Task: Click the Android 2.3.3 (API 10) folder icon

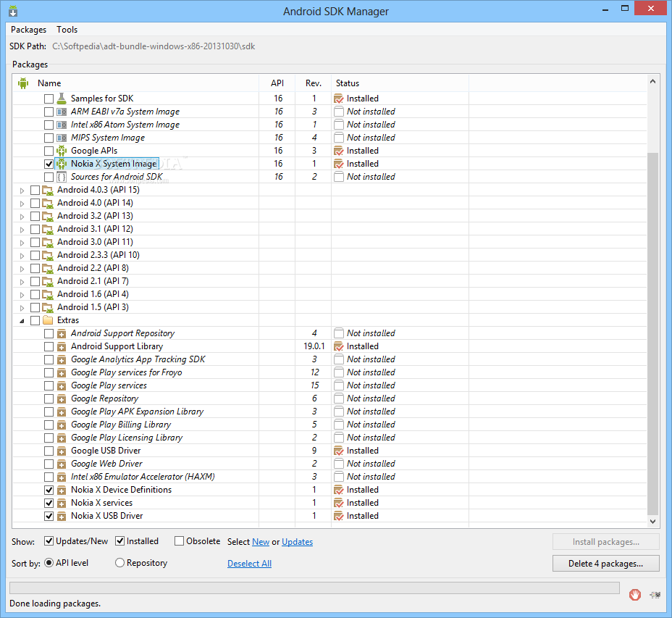Action: (x=48, y=255)
